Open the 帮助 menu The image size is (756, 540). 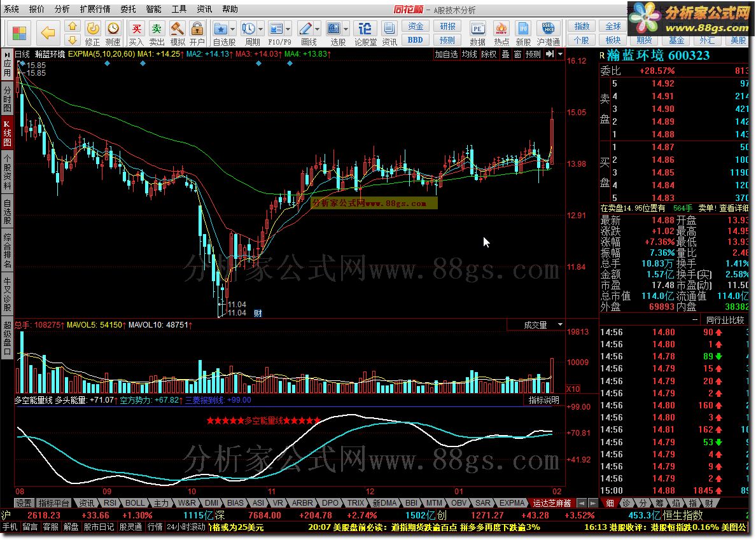[230, 9]
